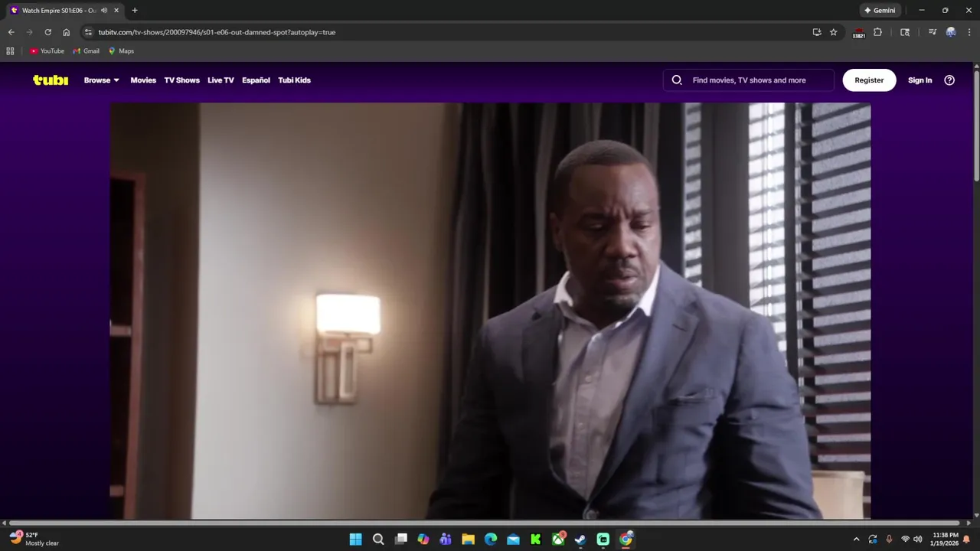Open the Movies section

click(143, 80)
